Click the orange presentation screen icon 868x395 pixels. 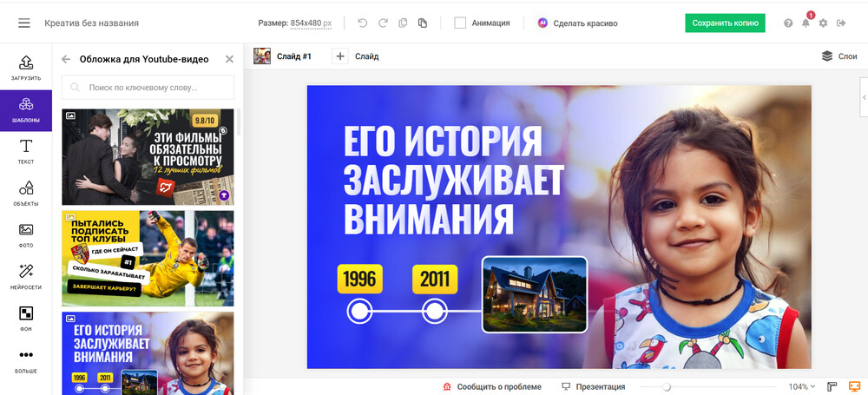[853, 386]
